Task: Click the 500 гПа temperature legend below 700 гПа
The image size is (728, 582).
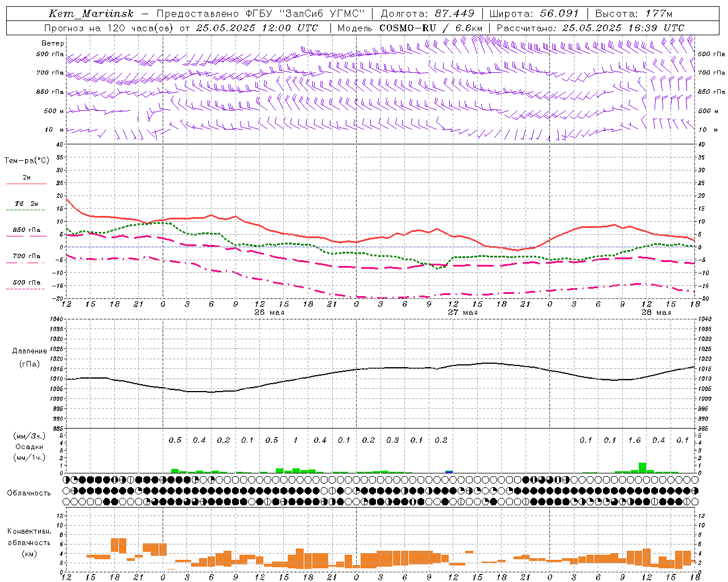Action: 26,285
